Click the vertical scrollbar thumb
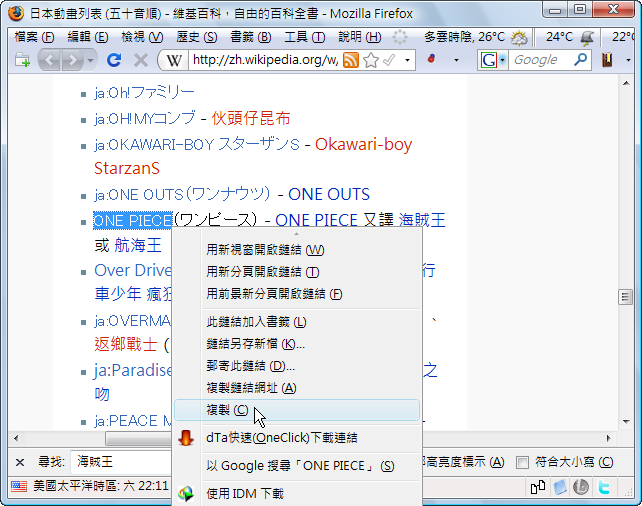Screen dimensions: 642x506 (x=625, y=297)
